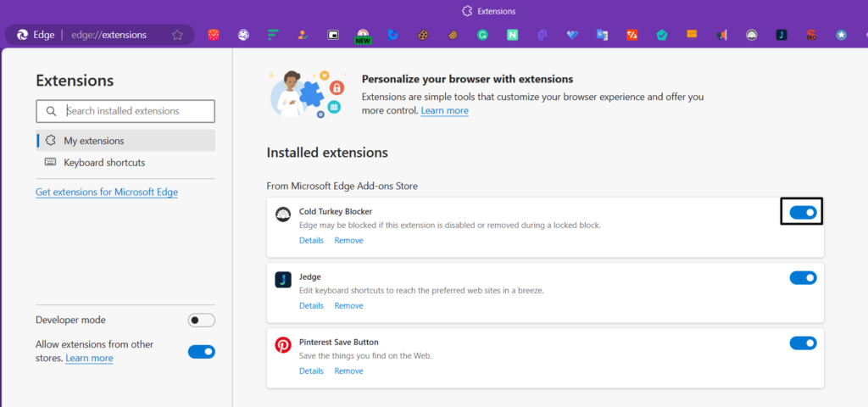Select My extensions in the sidebar

tap(93, 141)
